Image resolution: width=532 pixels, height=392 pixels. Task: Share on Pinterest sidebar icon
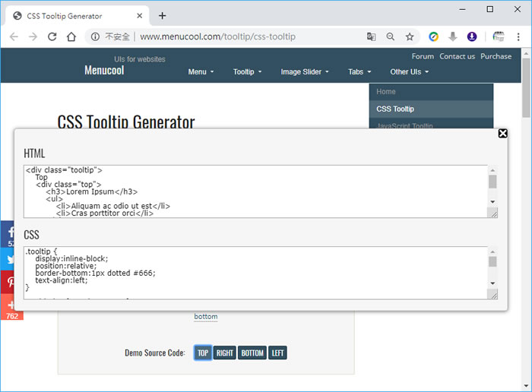[8, 282]
